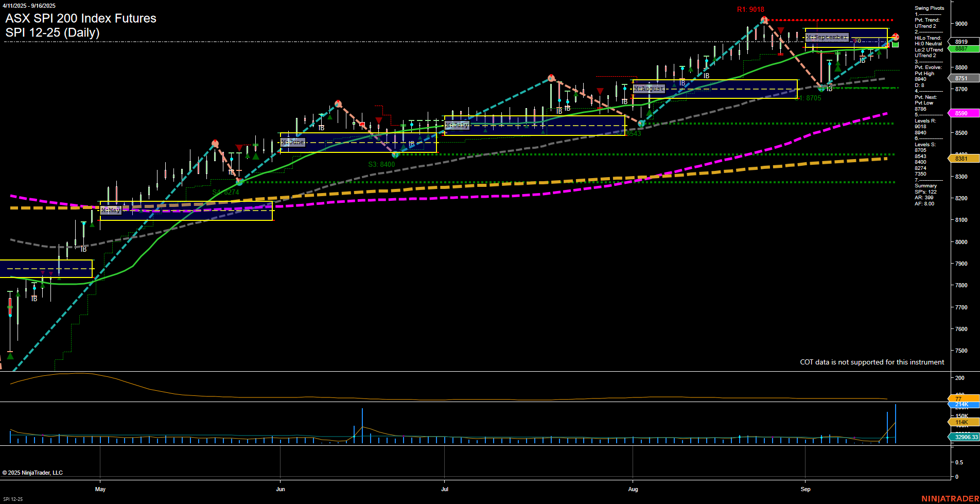Click the blue 214K volume marker on the axis
The width and height of the screenshot is (980, 504).
coord(961,405)
